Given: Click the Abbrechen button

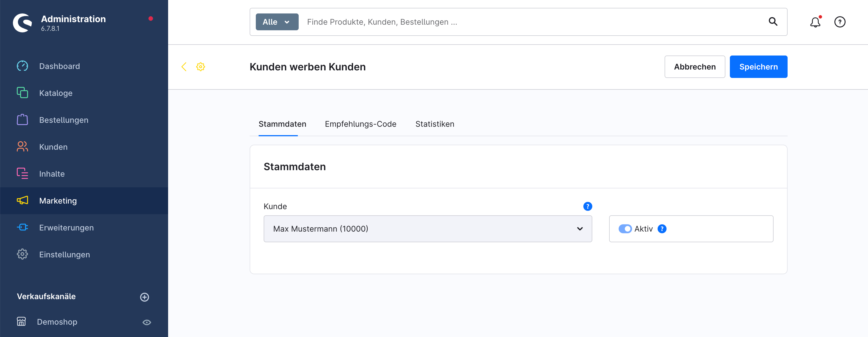Looking at the screenshot, I should [x=695, y=67].
